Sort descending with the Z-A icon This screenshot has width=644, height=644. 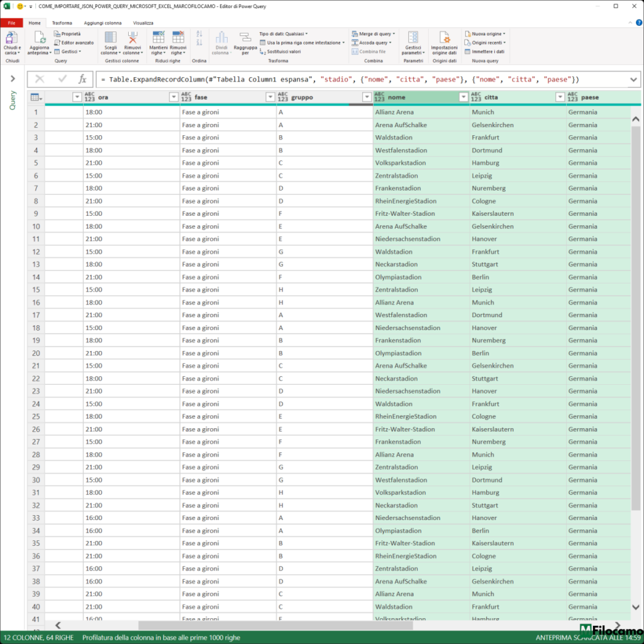tap(199, 42)
